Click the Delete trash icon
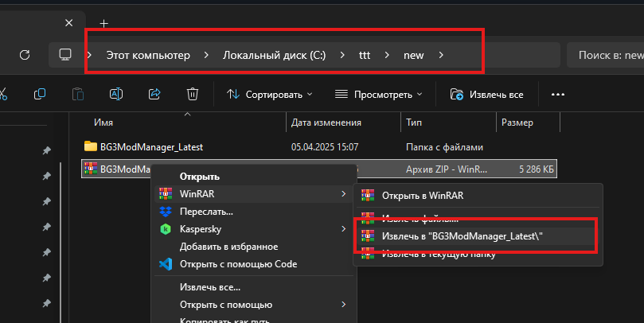 192,95
